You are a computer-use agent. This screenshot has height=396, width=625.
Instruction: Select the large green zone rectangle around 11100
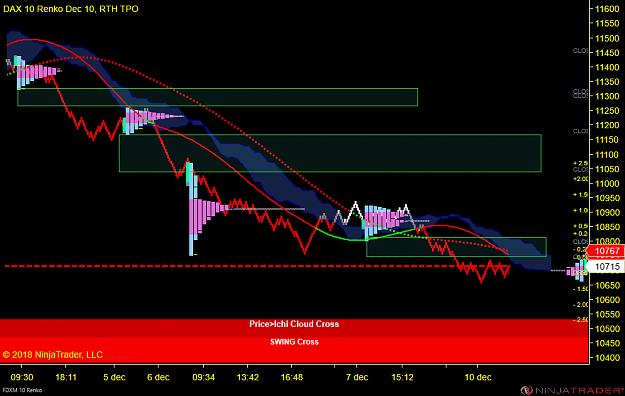point(330,153)
